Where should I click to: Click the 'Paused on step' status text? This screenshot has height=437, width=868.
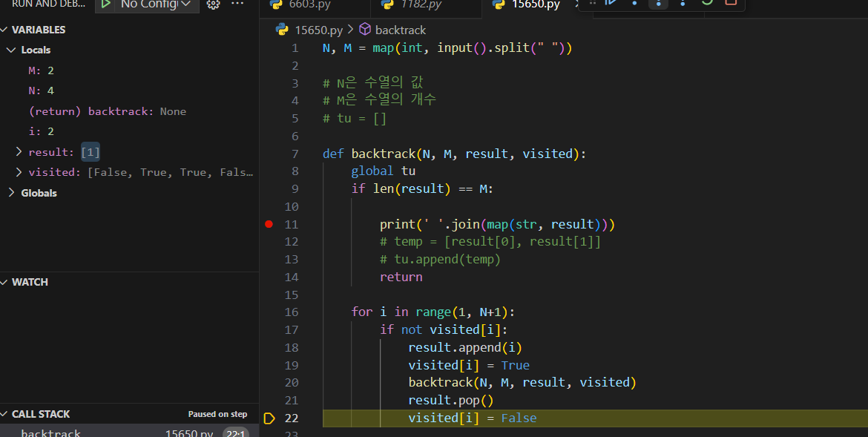[x=217, y=414]
